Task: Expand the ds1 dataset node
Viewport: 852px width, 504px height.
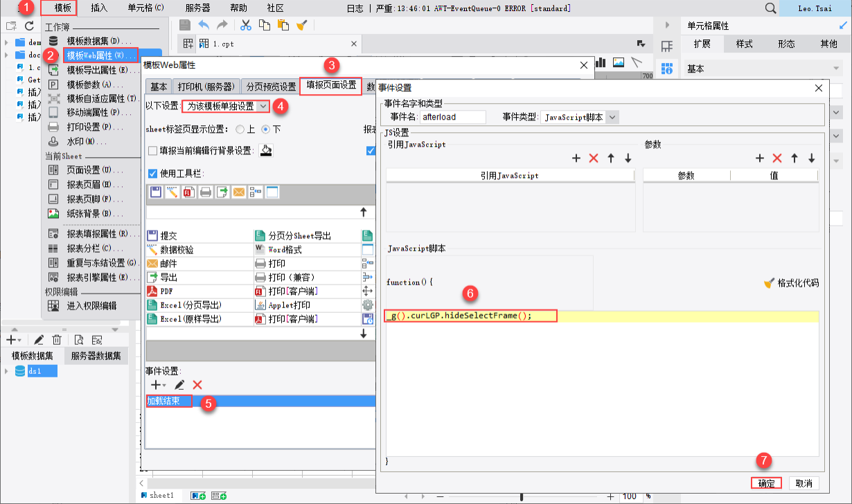Action: click(x=8, y=371)
